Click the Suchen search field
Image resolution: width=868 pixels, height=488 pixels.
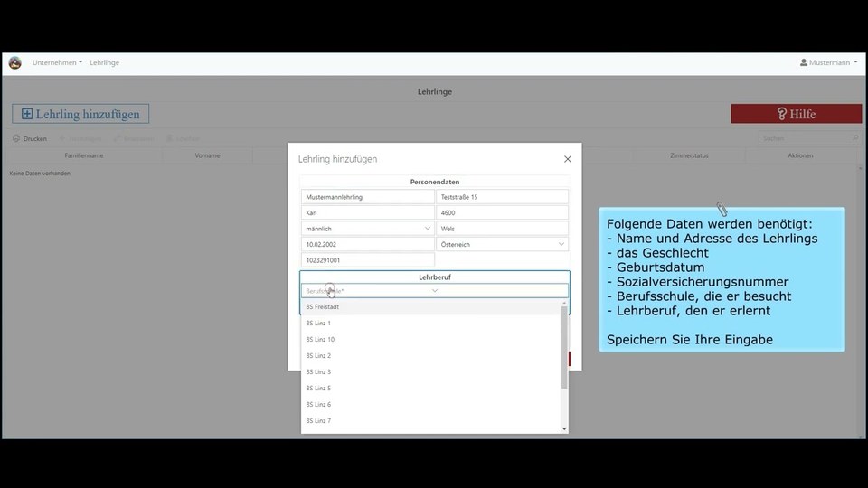(x=809, y=138)
